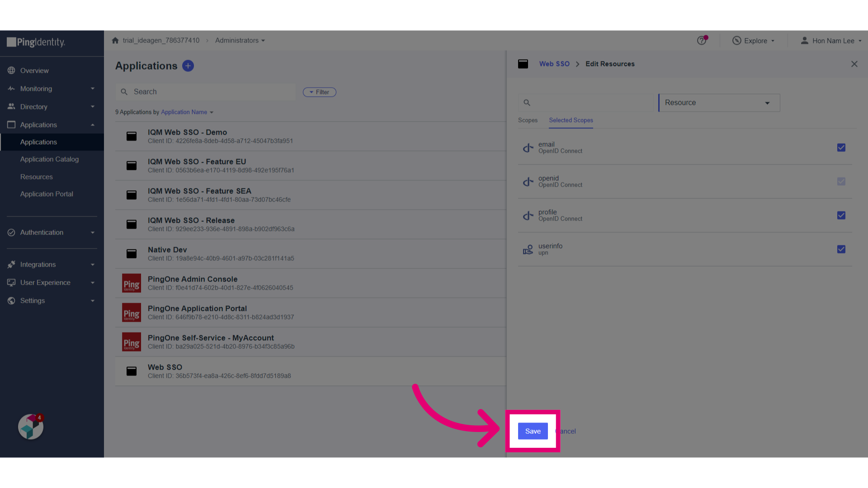The image size is (868, 488).
Task: Click the Web SSO breadcrumb link
Action: click(554, 64)
